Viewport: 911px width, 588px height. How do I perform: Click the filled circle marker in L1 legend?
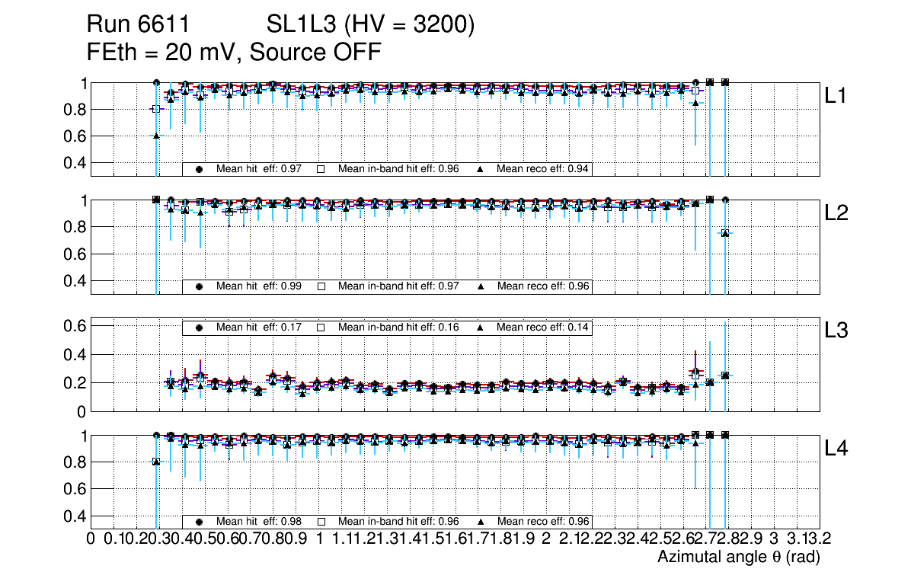[199, 169]
